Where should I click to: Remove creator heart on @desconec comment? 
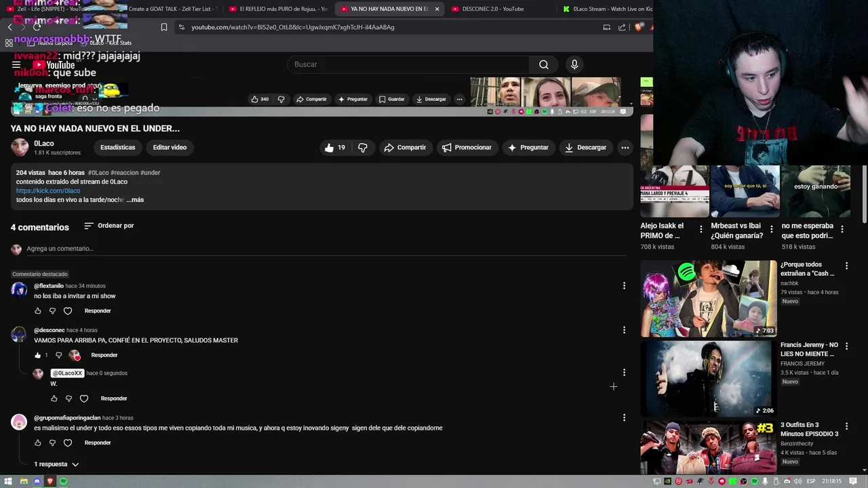click(75, 355)
